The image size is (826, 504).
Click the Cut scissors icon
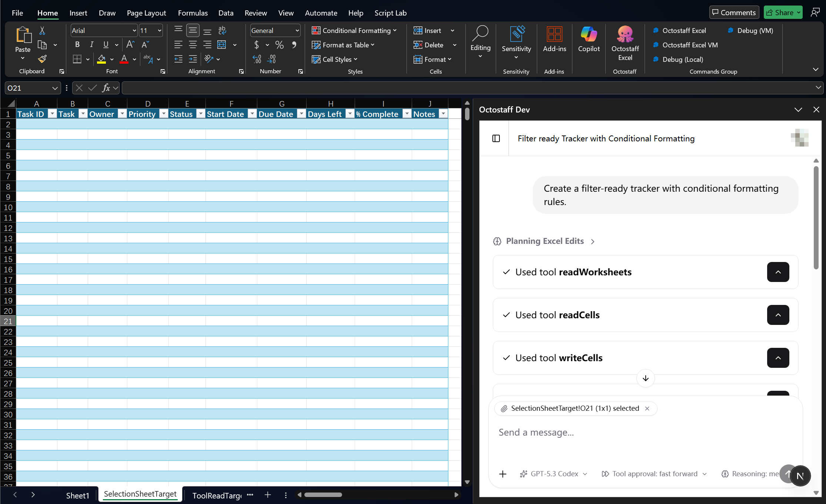[42, 31]
